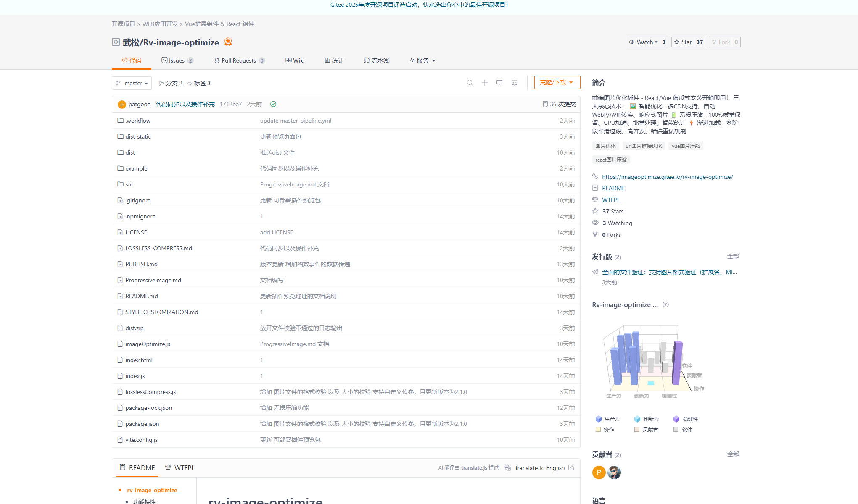Click the green commit status check icon

273,104
